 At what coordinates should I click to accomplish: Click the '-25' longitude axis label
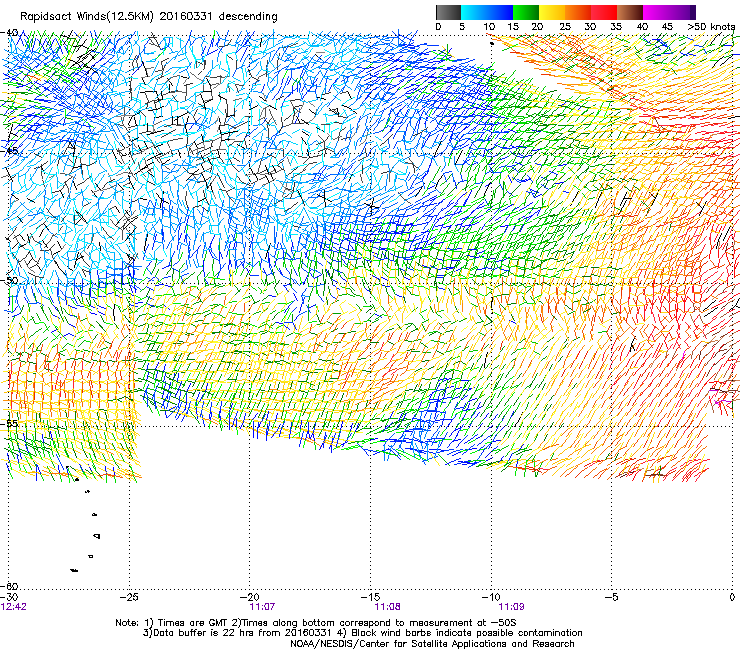coord(129,597)
